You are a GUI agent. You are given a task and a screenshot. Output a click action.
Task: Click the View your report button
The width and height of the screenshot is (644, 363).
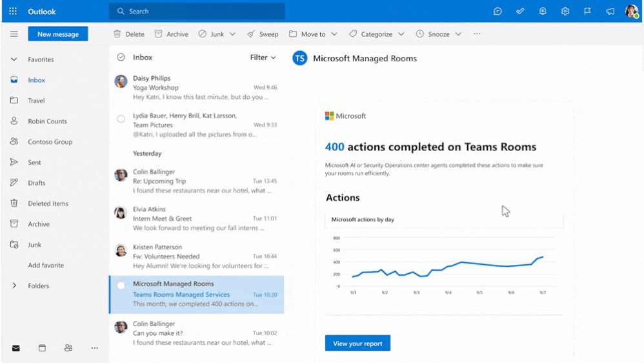tap(357, 343)
